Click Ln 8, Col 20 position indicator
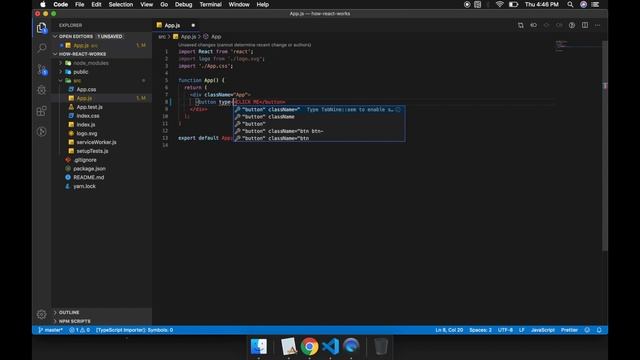Image resolution: width=640 pixels, height=360 pixels. click(449, 330)
